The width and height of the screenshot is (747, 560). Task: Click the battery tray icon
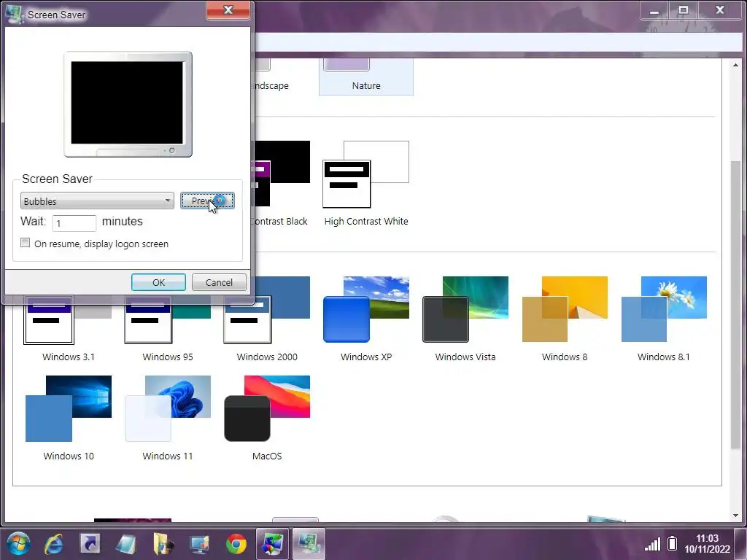click(x=672, y=543)
